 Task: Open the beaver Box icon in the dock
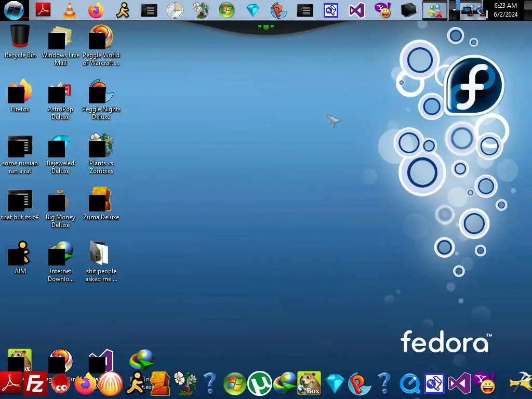point(309,383)
